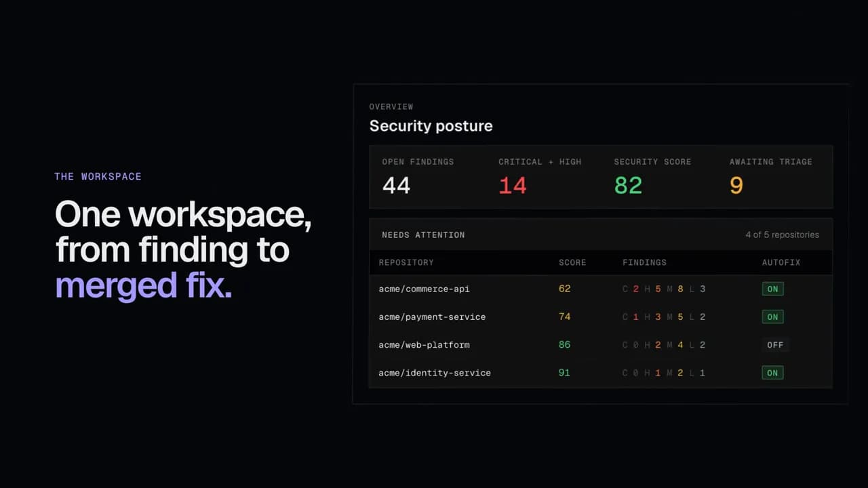Open the acme/commerce-api repository

[x=424, y=289]
